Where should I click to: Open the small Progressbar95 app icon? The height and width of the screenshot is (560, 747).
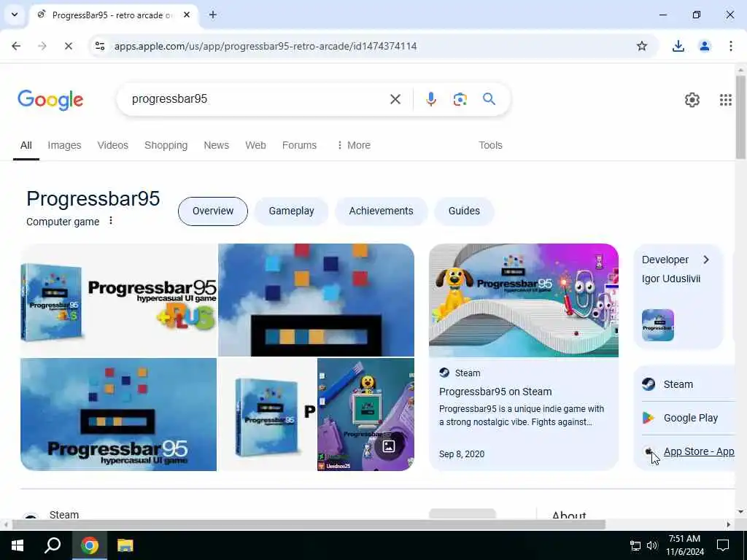pyautogui.click(x=658, y=325)
